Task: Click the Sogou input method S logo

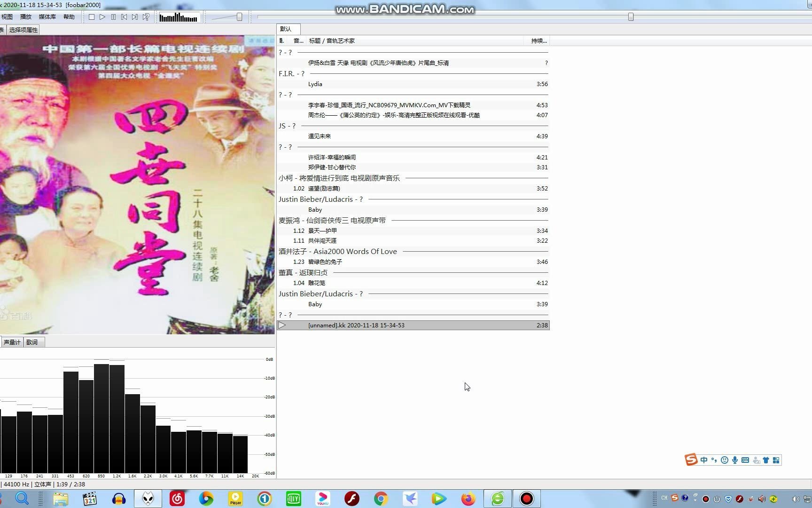Action: click(691, 460)
